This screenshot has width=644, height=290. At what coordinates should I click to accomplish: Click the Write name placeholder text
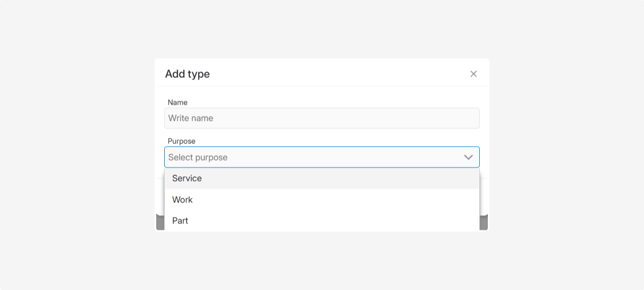(x=191, y=118)
